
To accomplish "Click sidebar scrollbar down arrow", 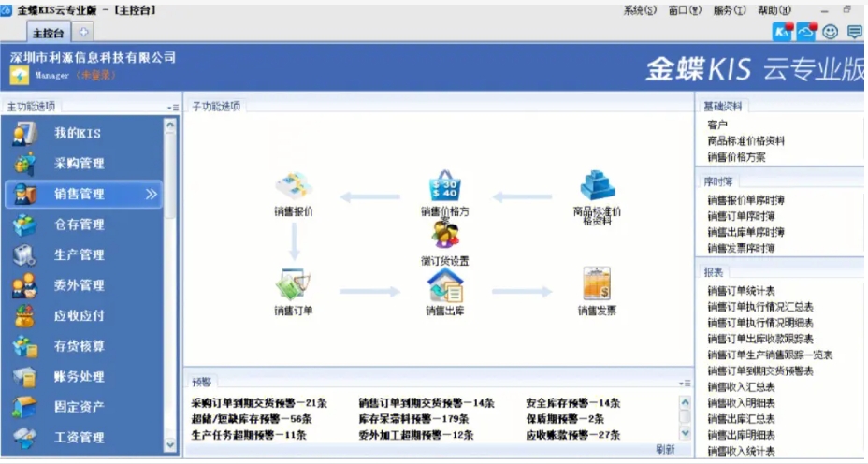I will tap(170, 444).
